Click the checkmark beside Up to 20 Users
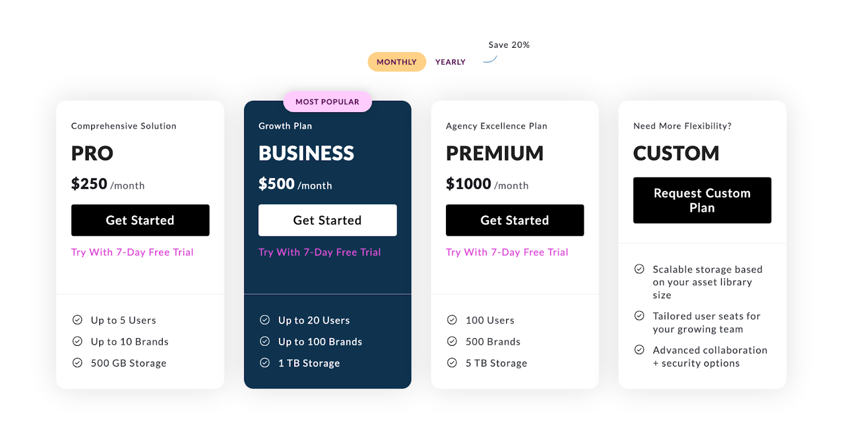The width and height of the screenshot is (868, 431). (265, 319)
